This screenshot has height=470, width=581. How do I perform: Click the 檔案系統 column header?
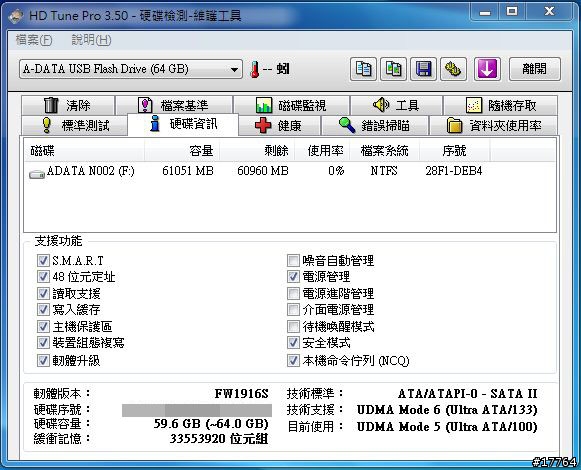[384, 150]
